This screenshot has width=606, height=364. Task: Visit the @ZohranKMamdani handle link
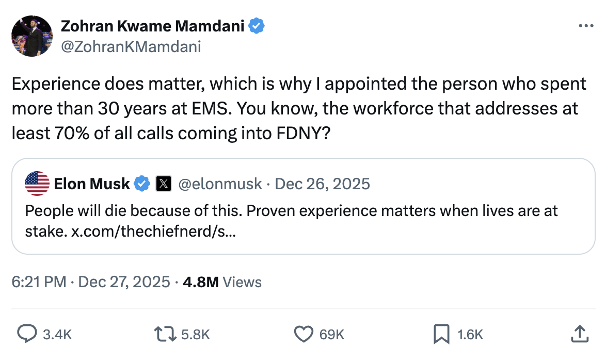131,46
